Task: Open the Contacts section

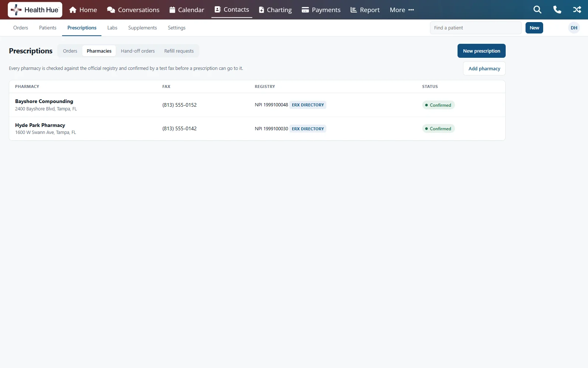Action: 232,10
